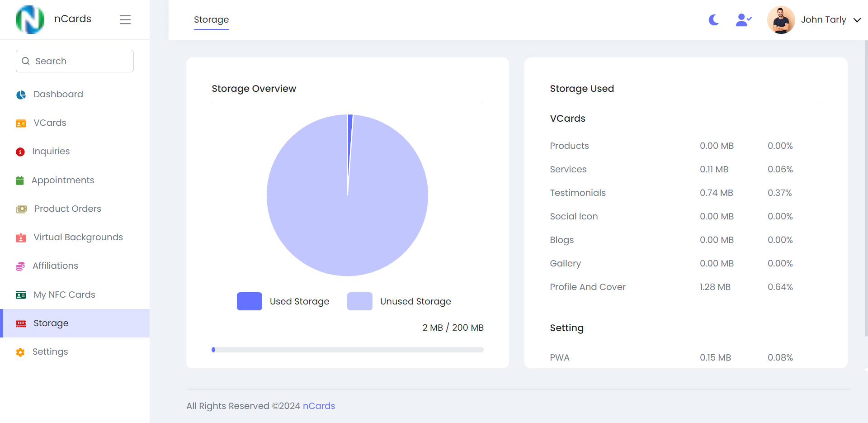Screen dimensions: 868x423
Task: Click the Product Orders money icon
Action: coord(21,209)
